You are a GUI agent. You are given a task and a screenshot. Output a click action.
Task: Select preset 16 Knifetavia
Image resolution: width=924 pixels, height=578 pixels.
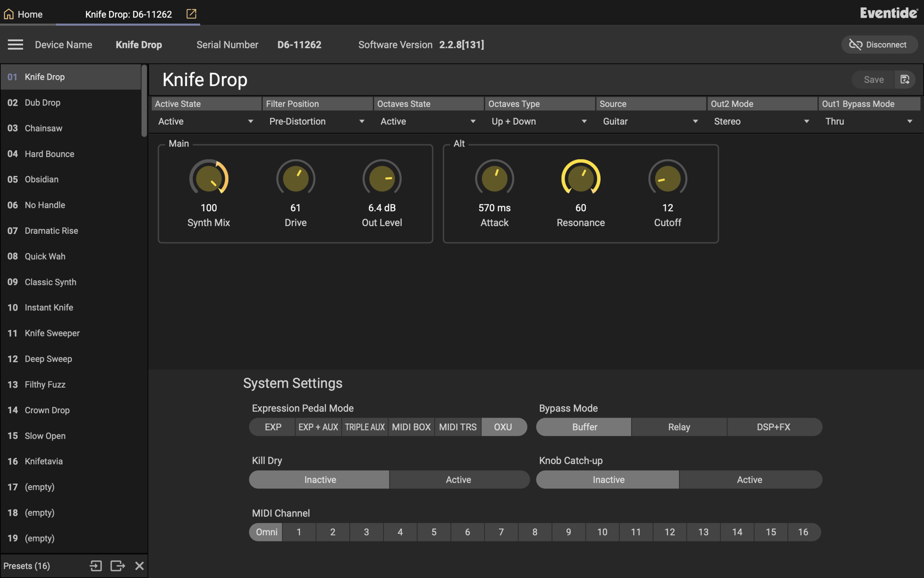coord(71,461)
